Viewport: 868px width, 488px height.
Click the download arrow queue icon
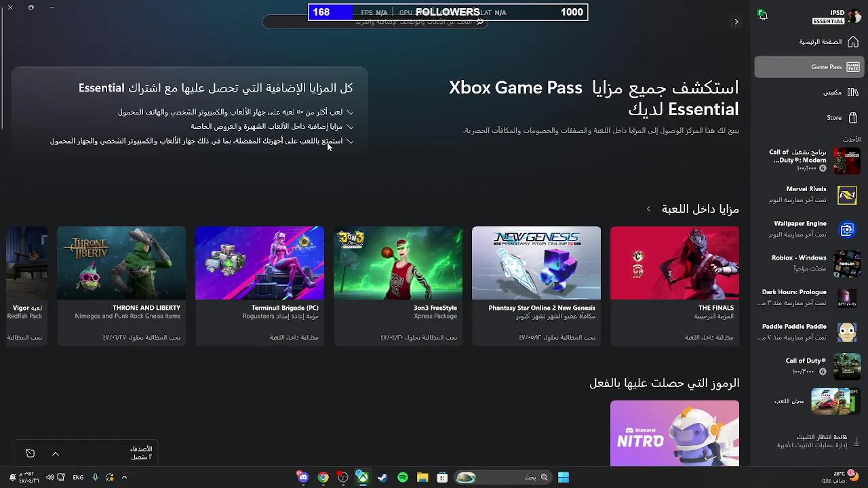pyautogui.click(x=856, y=441)
